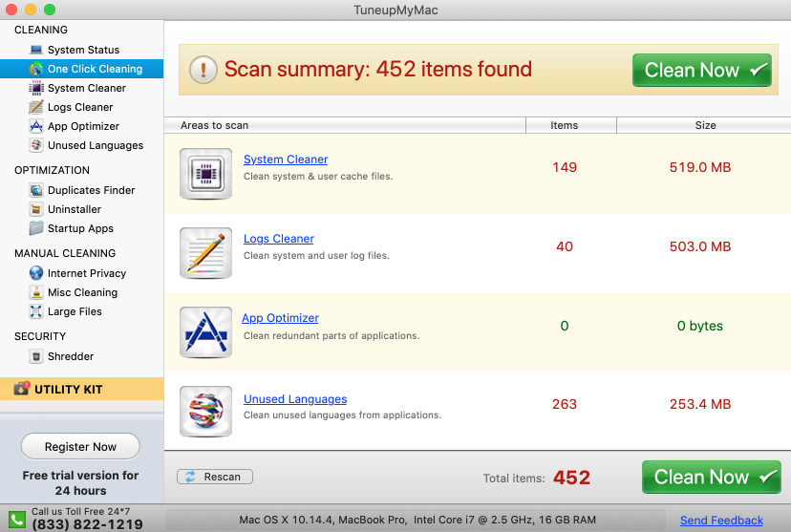The width and height of the screenshot is (791, 532).
Task: Click the Duplicates Finder sidebar icon
Action: (35, 190)
